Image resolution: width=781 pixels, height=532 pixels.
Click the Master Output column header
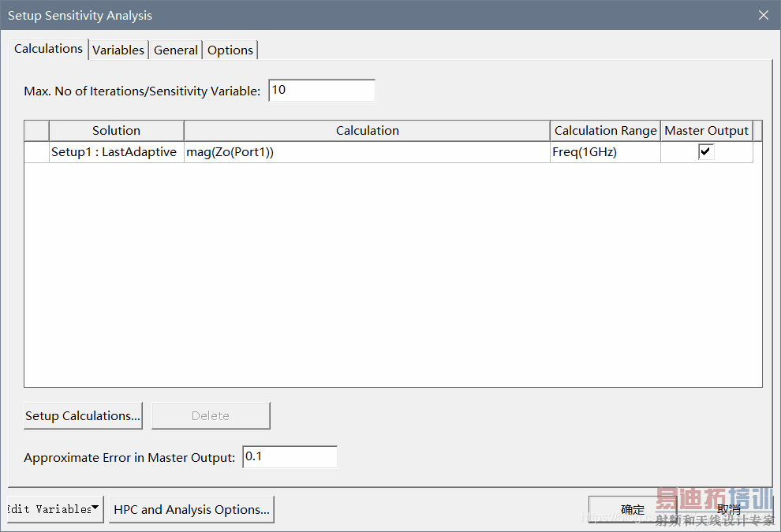tap(706, 131)
